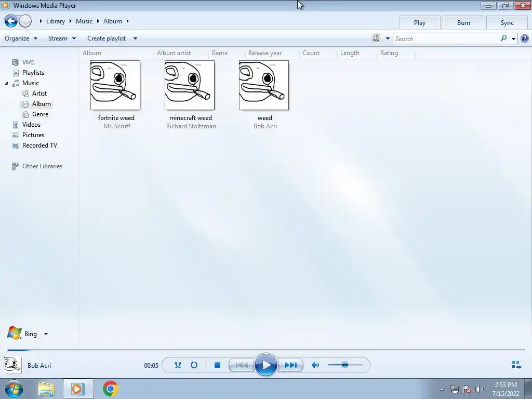Skip to previous track
Screen dimensions: 532x399
[x=242, y=365]
